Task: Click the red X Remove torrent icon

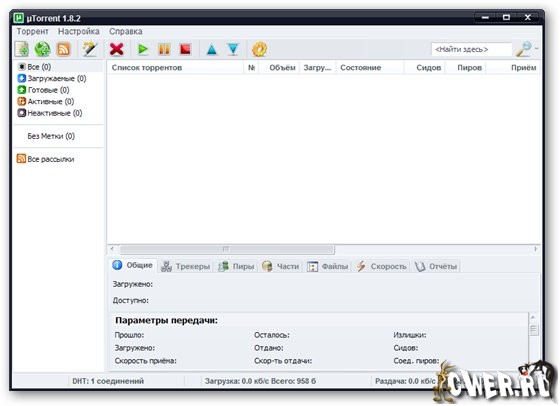Action: [x=117, y=49]
